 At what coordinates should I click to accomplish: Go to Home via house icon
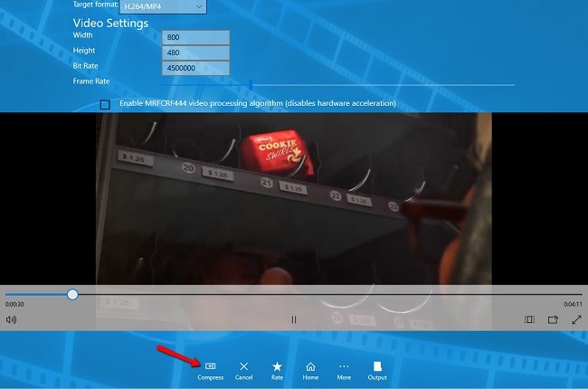coord(310,366)
